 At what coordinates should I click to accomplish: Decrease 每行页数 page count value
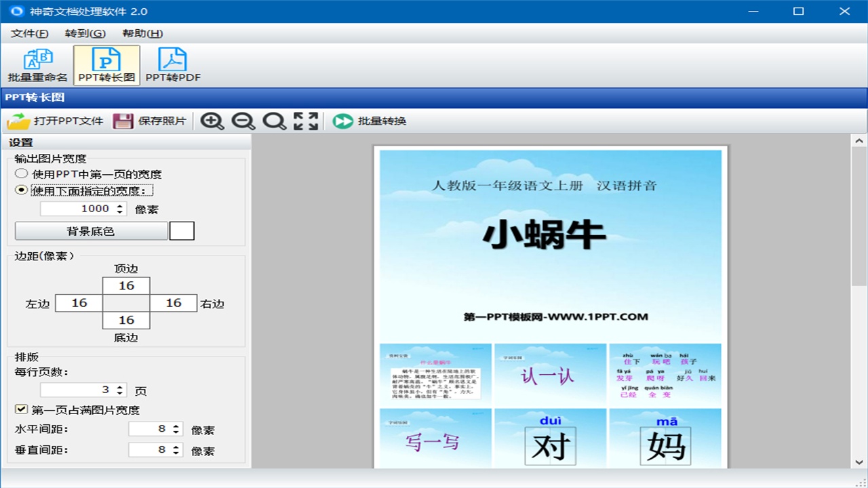pos(119,393)
